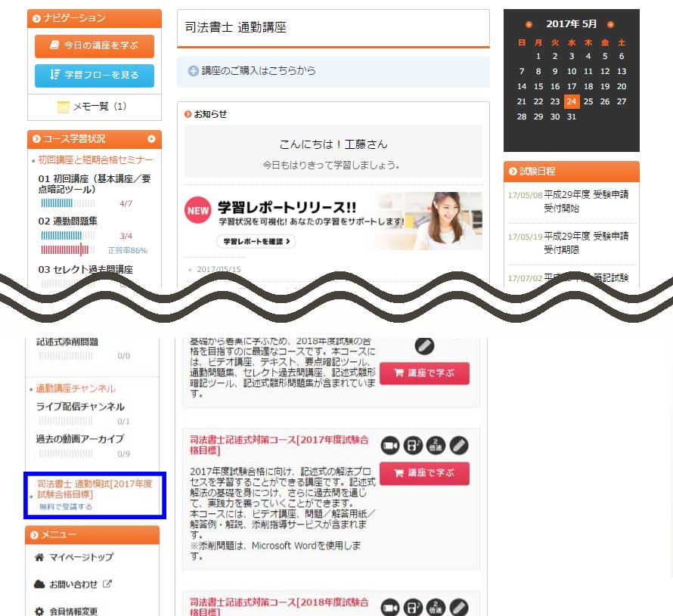Screen dimensions: 673x616
Task: Click home icon beside マイページトップ
Action: [x=39, y=557]
